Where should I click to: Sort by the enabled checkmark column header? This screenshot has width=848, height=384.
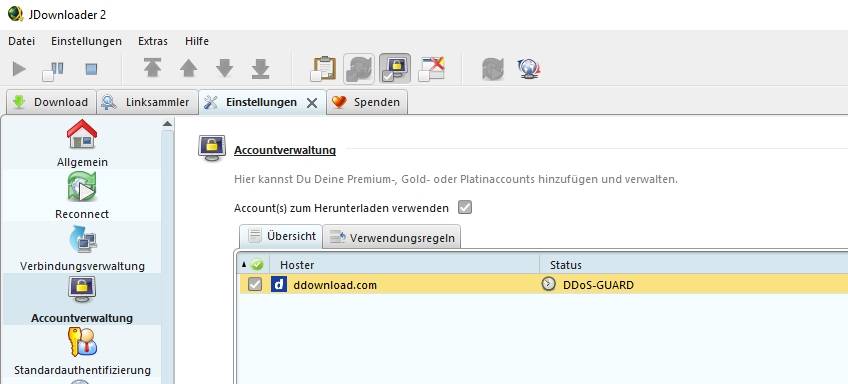(255, 265)
